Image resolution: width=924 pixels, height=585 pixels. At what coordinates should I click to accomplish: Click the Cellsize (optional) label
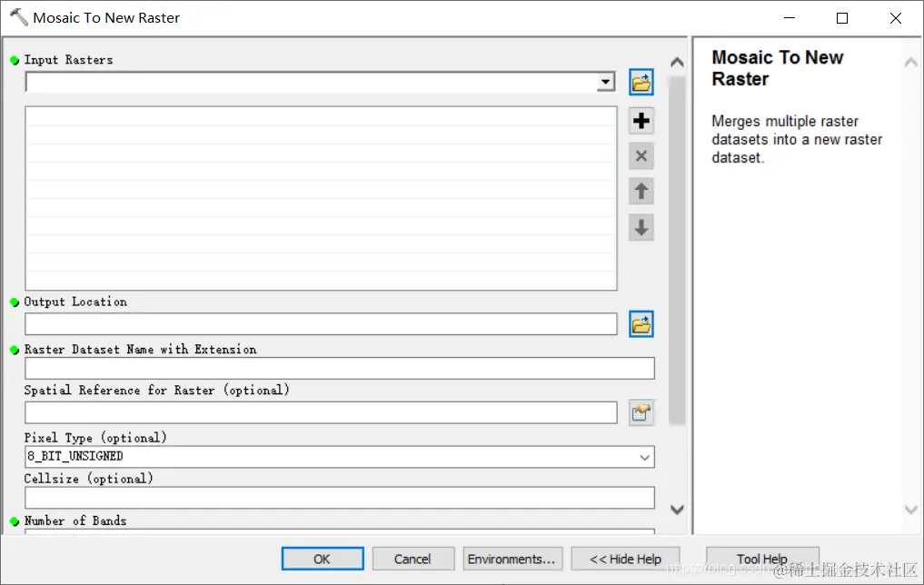(88, 479)
